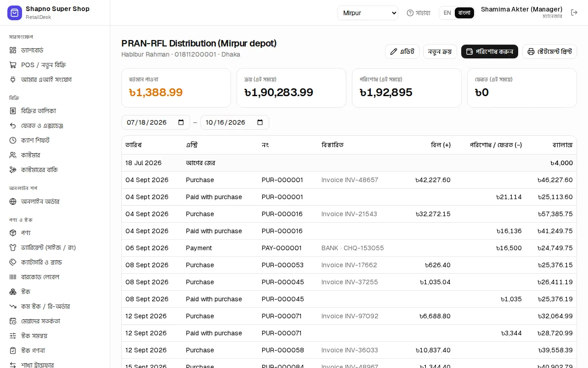Open কাস্টমারের বাকি sidebar icon
Screen dimensions: 588x368
coord(13,170)
